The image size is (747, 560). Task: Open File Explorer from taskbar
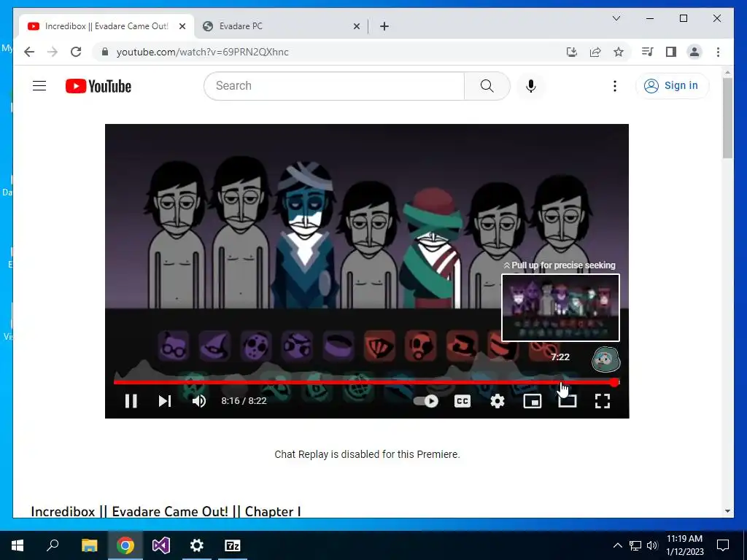pos(89,545)
